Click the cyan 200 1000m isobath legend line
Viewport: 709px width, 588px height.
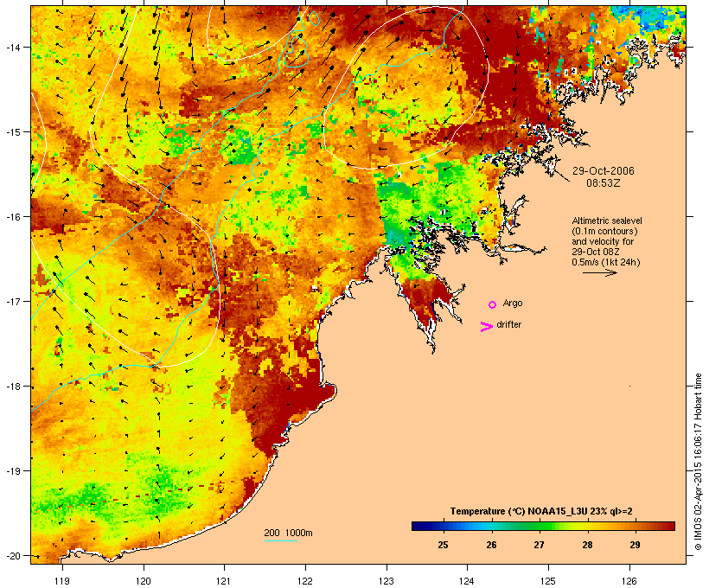[281, 540]
